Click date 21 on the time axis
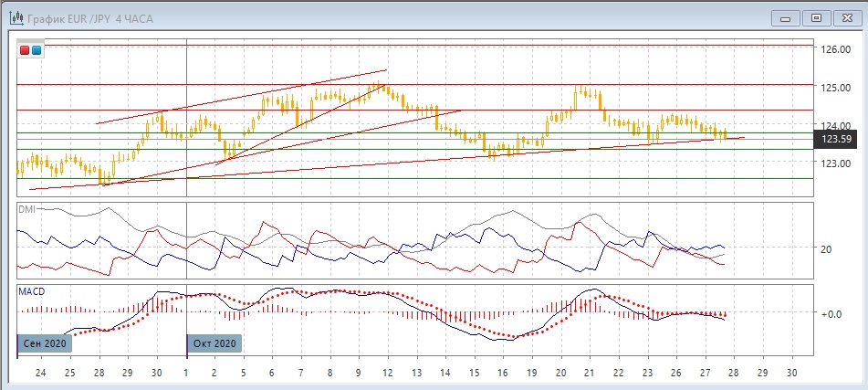This screenshot has width=868, height=390. point(590,373)
